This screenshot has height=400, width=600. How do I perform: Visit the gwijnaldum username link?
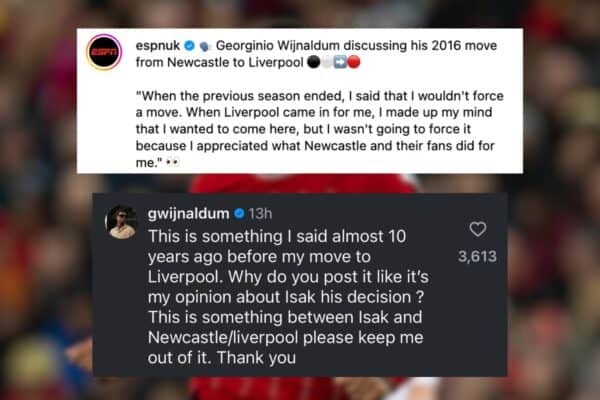click(x=189, y=214)
